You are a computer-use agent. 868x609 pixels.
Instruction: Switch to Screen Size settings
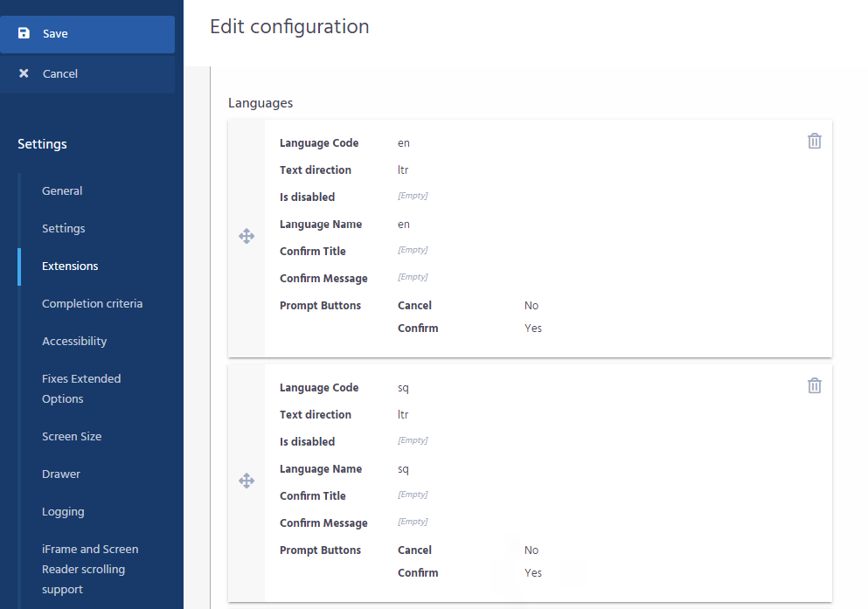pyautogui.click(x=72, y=436)
